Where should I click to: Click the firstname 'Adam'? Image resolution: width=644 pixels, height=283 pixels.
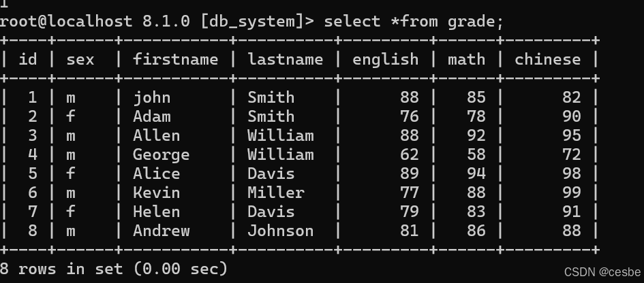tap(151, 116)
